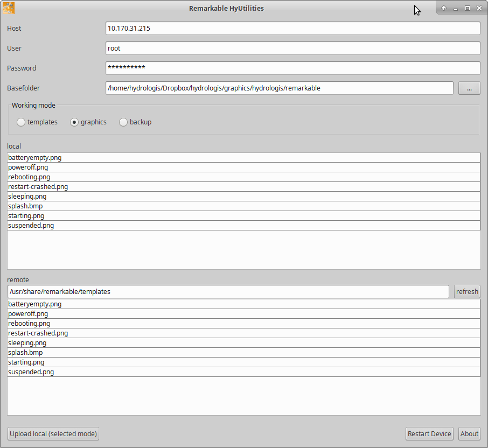Minimize the Remarkable HyUtilities window
The height and width of the screenshot is (448, 488).
tap(456, 9)
